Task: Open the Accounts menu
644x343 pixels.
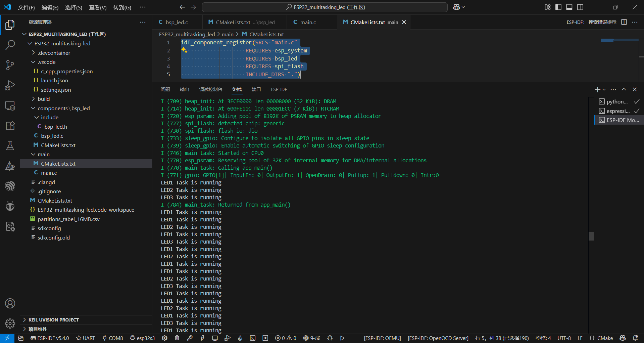Action: (x=10, y=303)
